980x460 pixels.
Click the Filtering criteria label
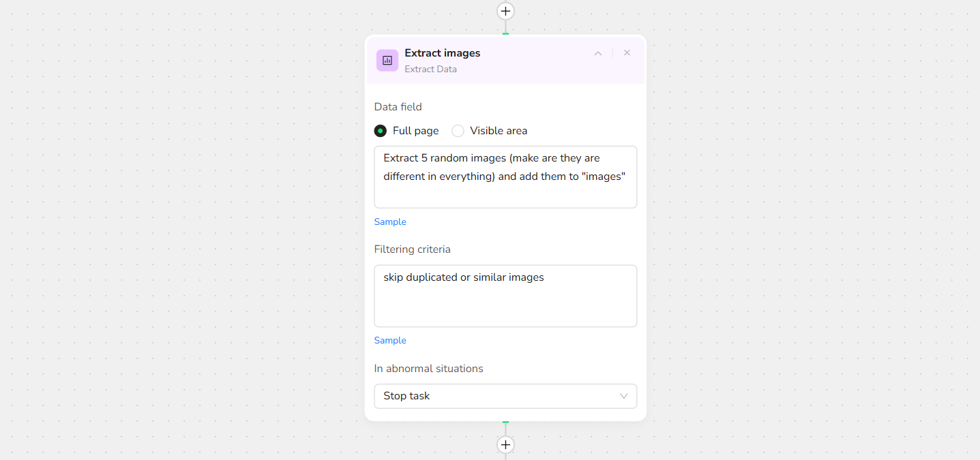click(x=413, y=249)
